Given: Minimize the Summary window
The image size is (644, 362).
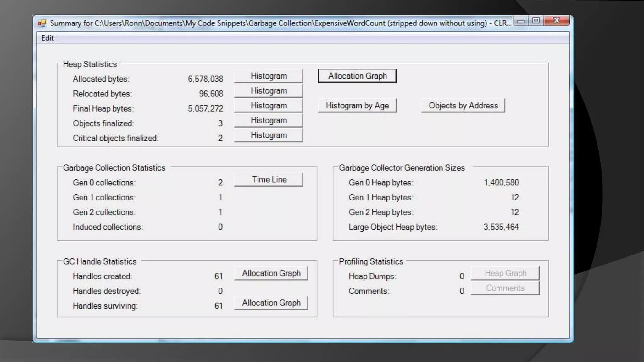Looking at the screenshot, I should pos(521,21).
